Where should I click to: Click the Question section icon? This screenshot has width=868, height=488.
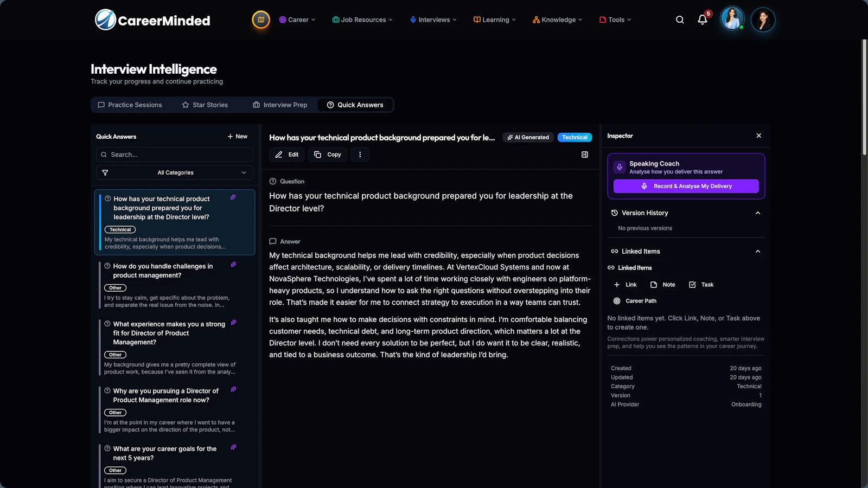273,182
